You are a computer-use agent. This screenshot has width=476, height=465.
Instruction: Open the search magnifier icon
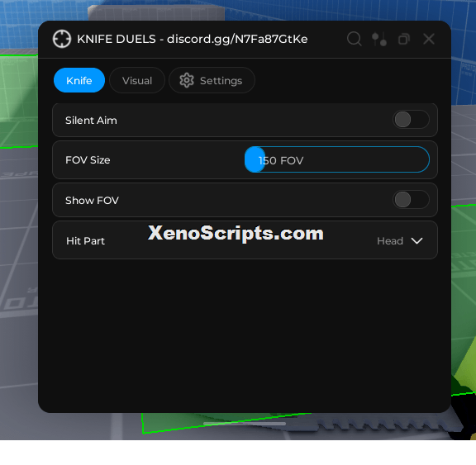[x=355, y=39]
